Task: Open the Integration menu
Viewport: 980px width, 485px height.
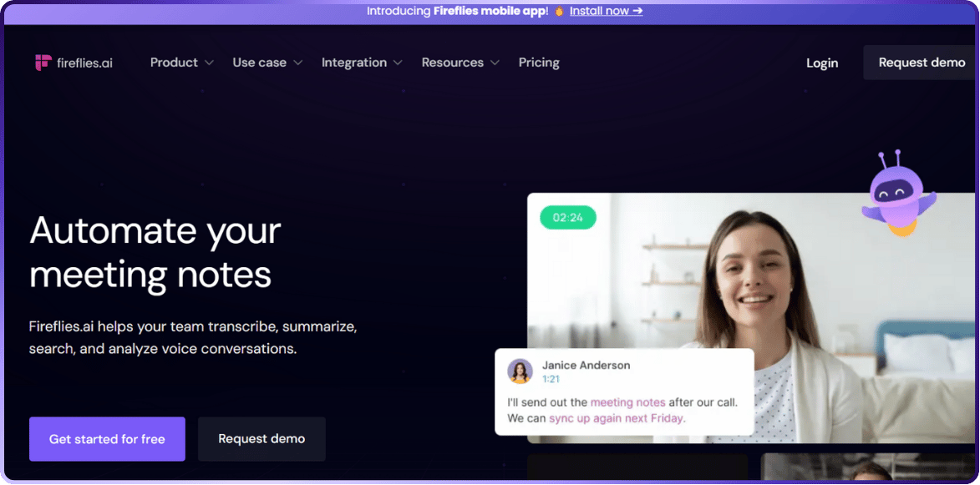Action: 353,63
